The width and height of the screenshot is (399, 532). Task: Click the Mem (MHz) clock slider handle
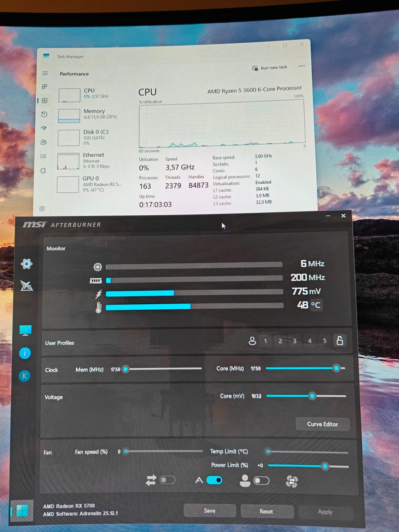126,369
